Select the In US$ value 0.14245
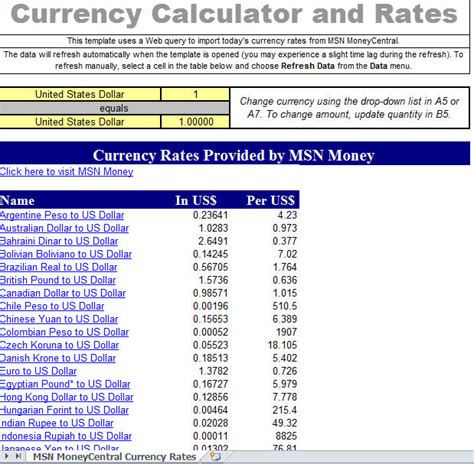This screenshot has height=464, width=474. pos(210,254)
